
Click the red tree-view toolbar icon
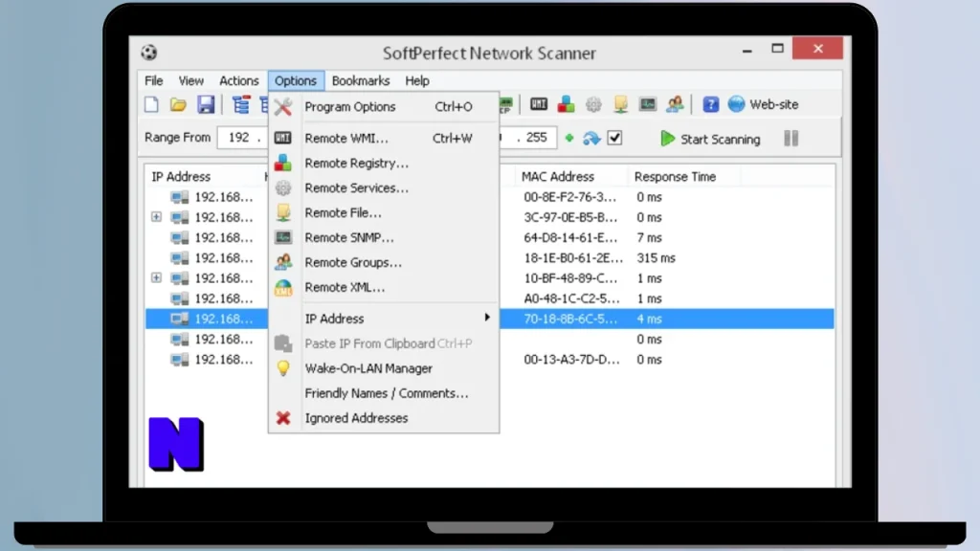241,104
